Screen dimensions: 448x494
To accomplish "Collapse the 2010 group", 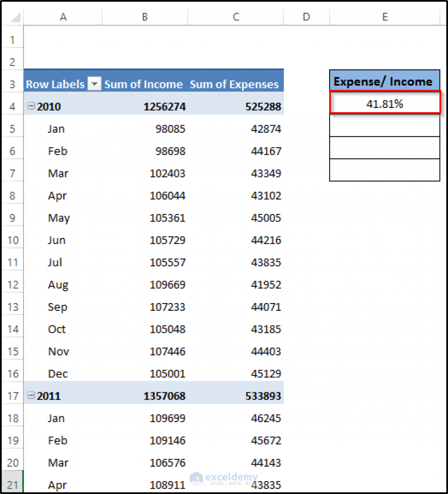I will [32, 106].
